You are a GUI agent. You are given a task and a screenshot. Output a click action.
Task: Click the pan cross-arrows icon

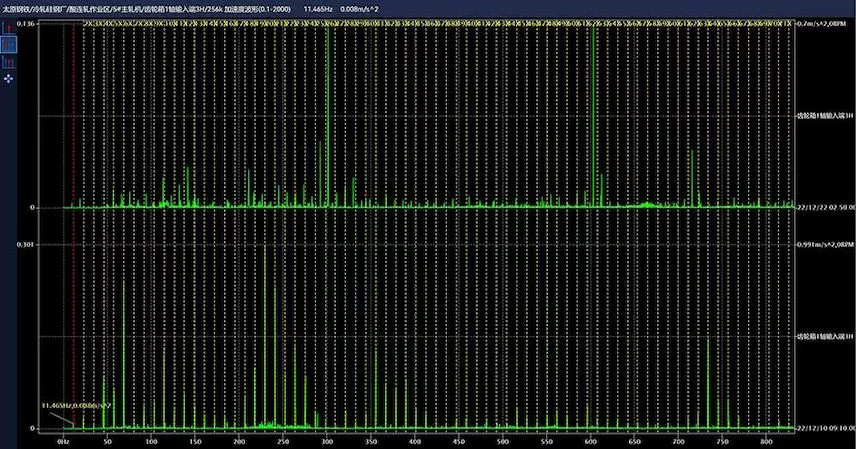(x=9, y=76)
